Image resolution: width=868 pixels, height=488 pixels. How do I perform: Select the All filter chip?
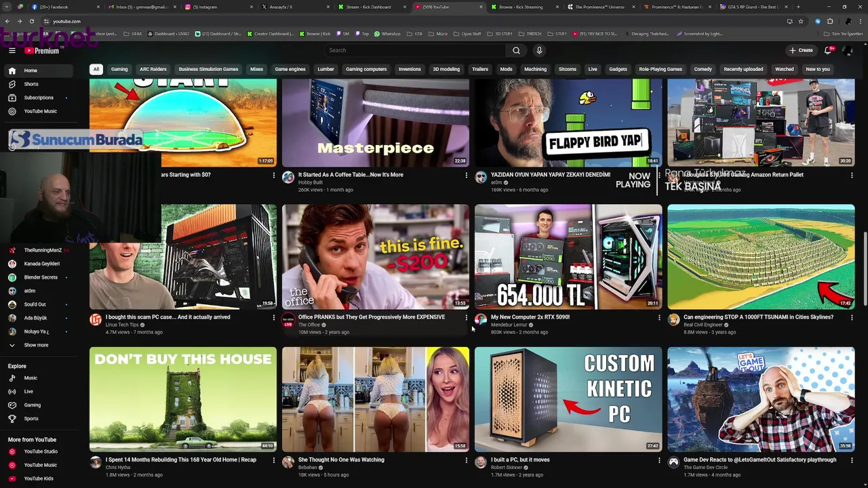point(96,69)
